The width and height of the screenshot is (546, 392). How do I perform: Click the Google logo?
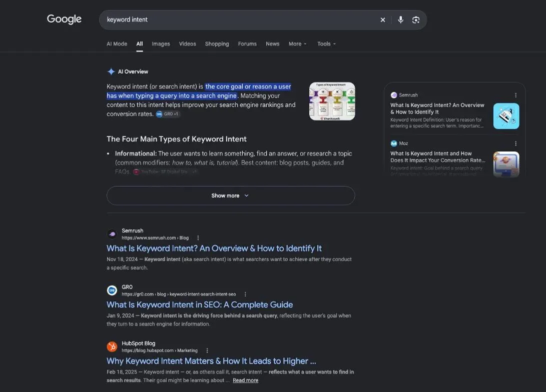pyautogui.click(x=64, y=19)
